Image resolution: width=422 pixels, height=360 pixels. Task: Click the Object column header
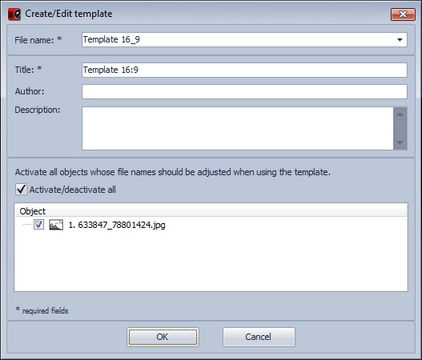[211, 211]
